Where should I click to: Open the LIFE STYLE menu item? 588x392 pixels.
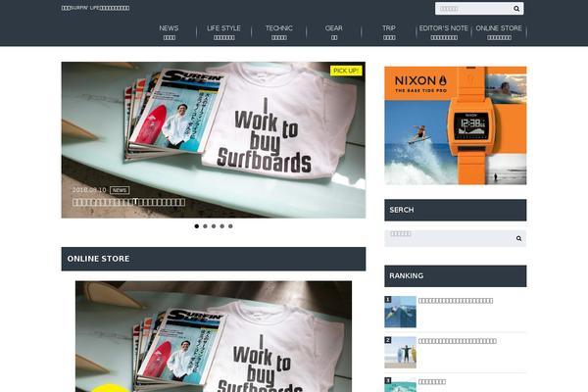pyautogui.click(x=223, y=32)
